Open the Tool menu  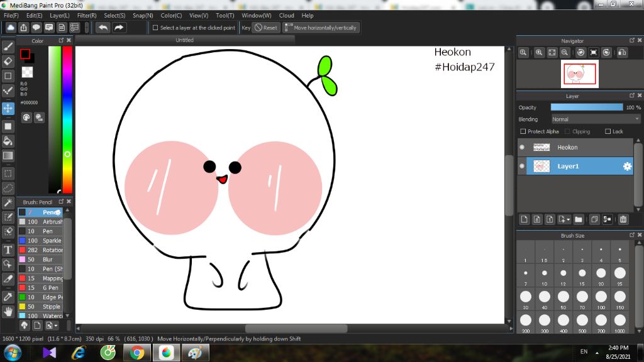(225, 15)
